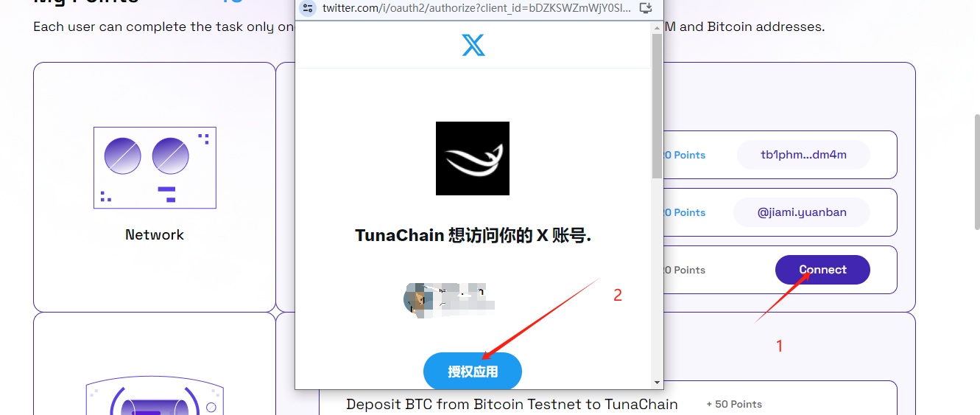Click the purple Connect button

(x=822, y=270)
